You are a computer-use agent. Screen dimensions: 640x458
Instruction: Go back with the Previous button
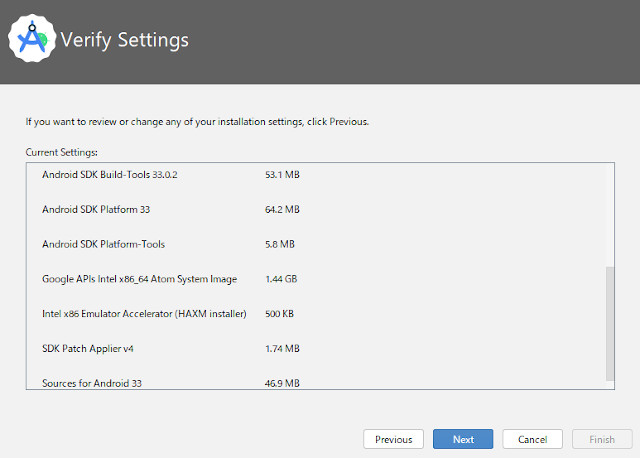pyautogui.click(x=393, y=439)
